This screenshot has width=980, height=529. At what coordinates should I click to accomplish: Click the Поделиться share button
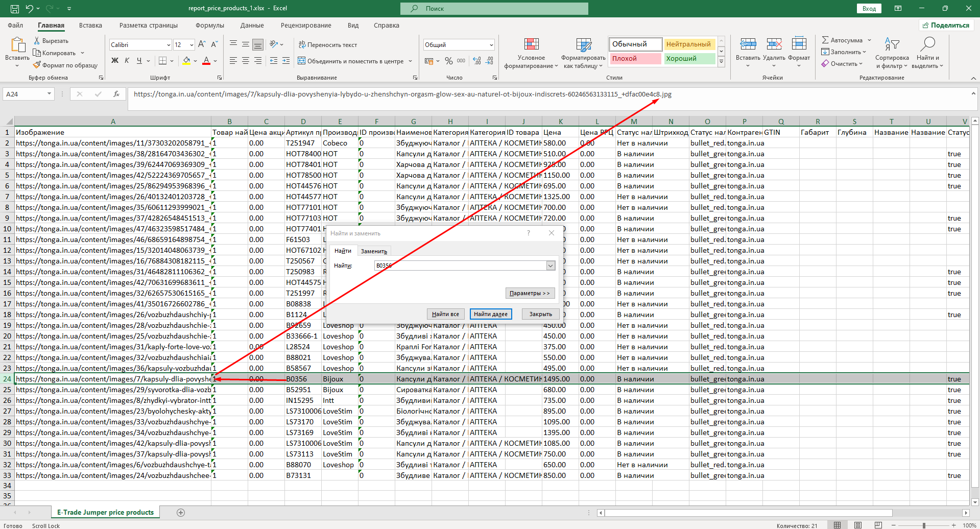[x=946, y=25]
